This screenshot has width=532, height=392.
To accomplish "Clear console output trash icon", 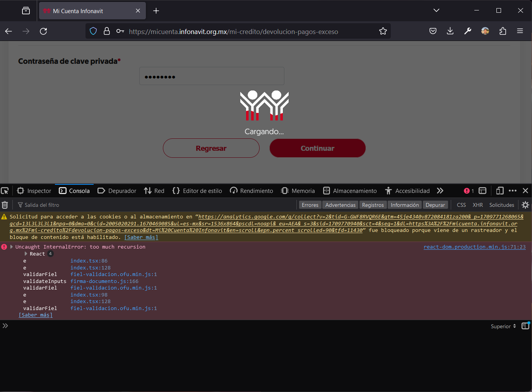I will [5, 205].
